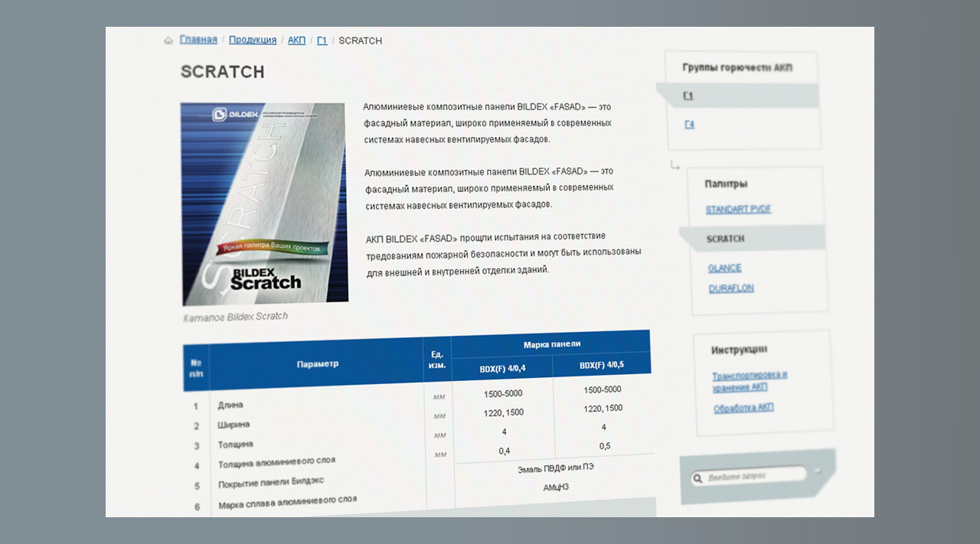Screen dimensions: 980x544
Task: Open the GLANCE palette link
Action: (x=724, y=268)
